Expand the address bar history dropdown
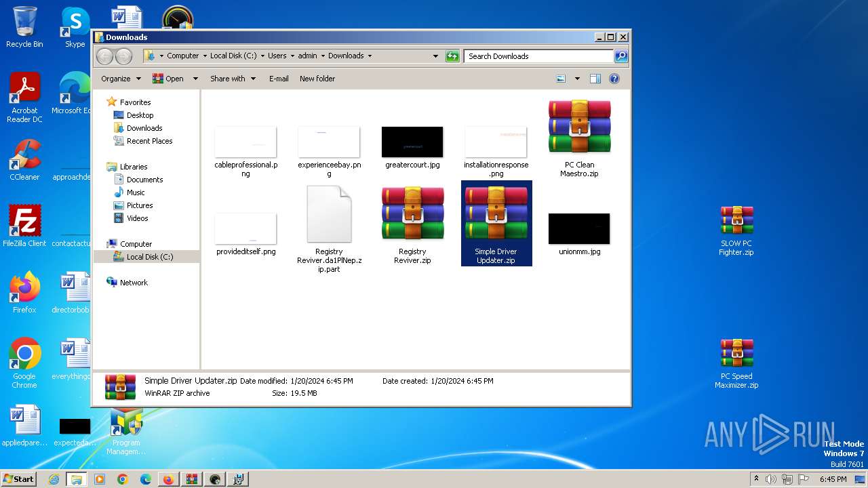868x488 pixels. (x=435, y=56)
